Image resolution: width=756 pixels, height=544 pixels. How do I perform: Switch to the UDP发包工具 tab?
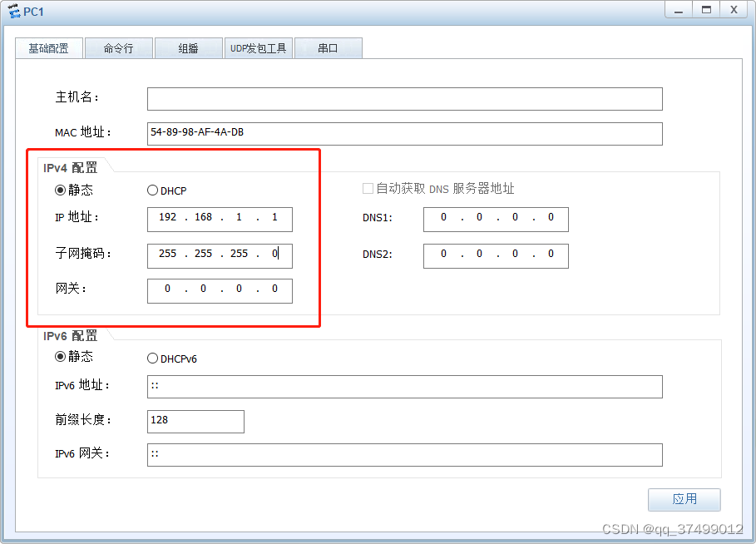coord(259,48)
